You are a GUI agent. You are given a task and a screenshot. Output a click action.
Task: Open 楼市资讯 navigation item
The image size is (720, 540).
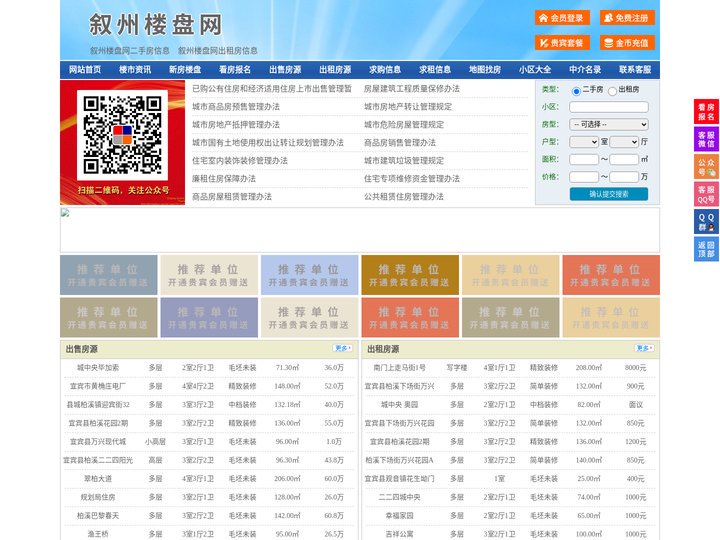coord(135,70)
